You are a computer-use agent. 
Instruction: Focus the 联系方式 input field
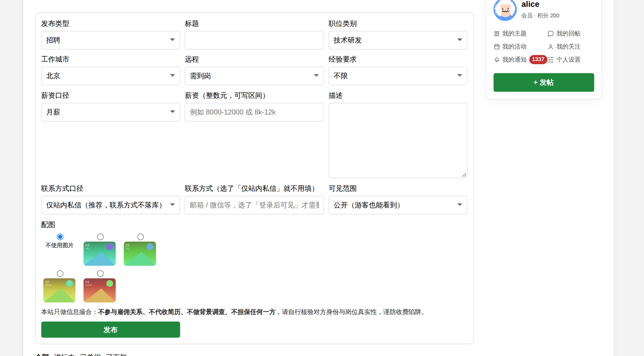(x=254, y=205)
